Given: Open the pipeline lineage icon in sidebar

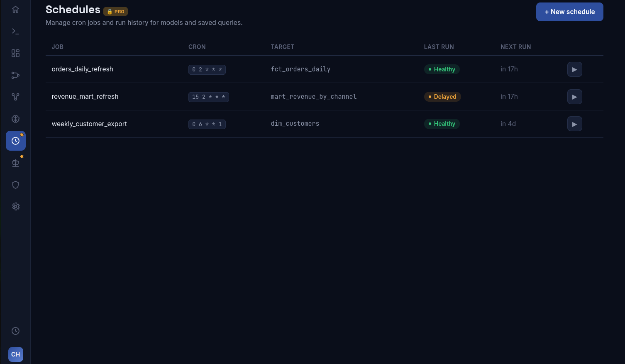Looking at the screenshot, I should 15,75.
